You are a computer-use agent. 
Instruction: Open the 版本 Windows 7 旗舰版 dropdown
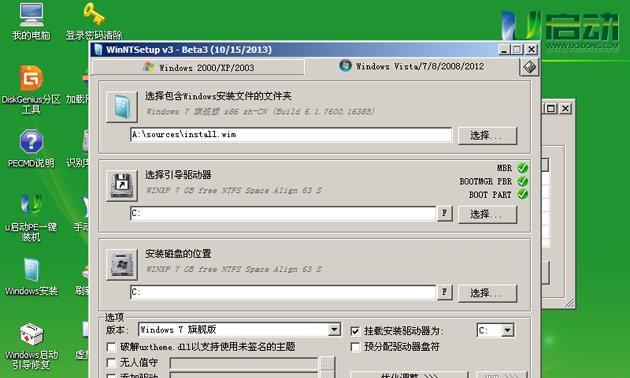334,330
